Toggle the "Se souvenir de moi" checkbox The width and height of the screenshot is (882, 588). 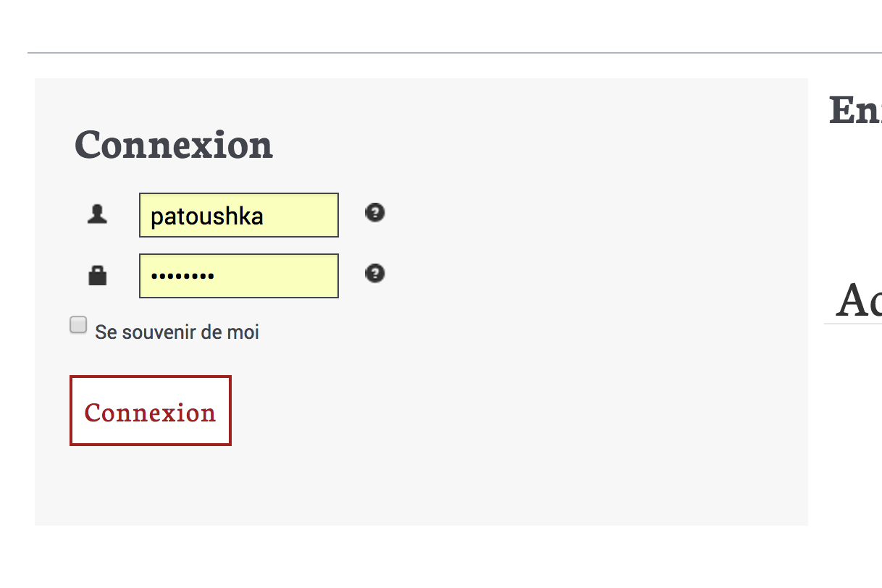(x=78, y=325)
